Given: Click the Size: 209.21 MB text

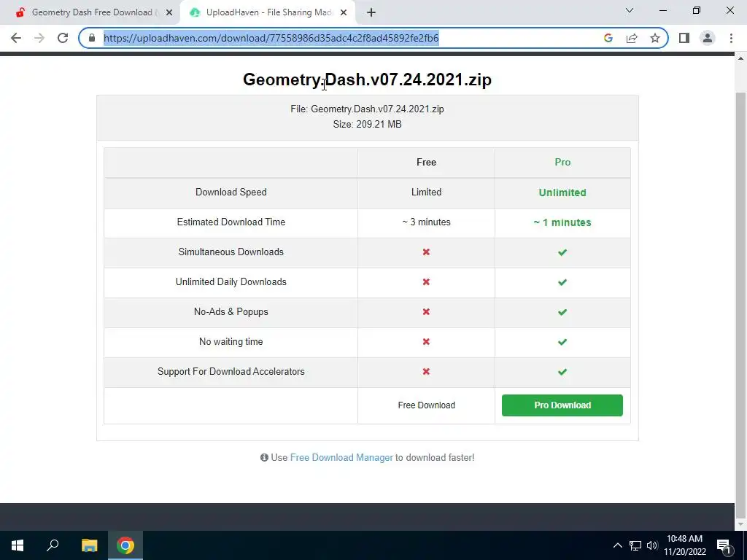Looking at the screenshot, I should [368, 124].
